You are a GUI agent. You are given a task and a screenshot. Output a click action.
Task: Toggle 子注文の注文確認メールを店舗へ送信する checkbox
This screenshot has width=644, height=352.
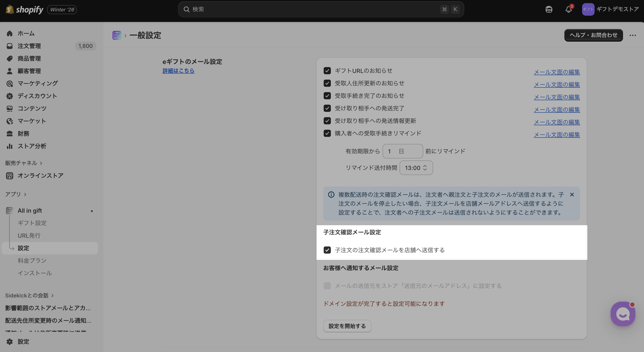[327, 250]
